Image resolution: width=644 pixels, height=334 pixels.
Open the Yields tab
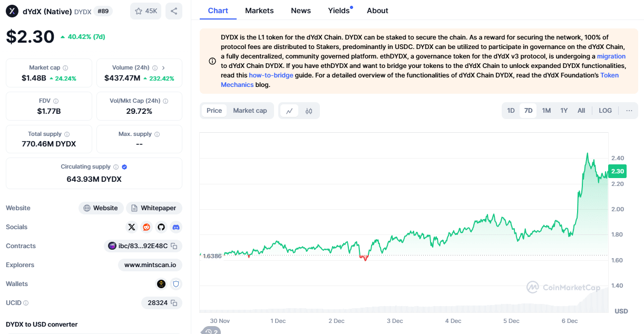coord(339,11)
